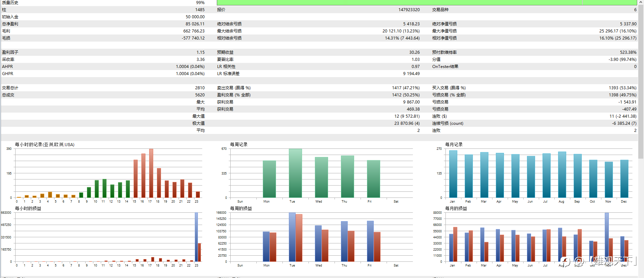The height and width of the screenshot is (278, 644).
Task: Select the ticks value '147923320'
Action: [409, 9]
